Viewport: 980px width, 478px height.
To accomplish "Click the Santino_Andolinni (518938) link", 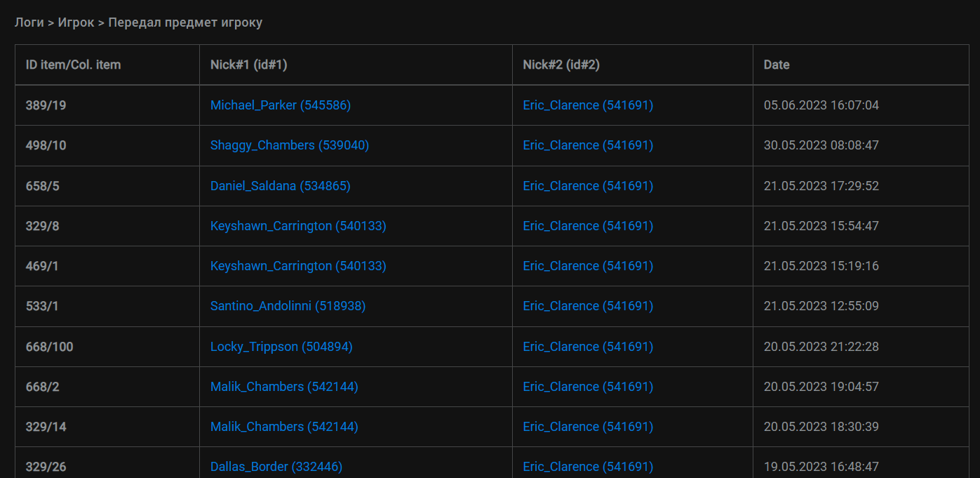I will (288, 306).
